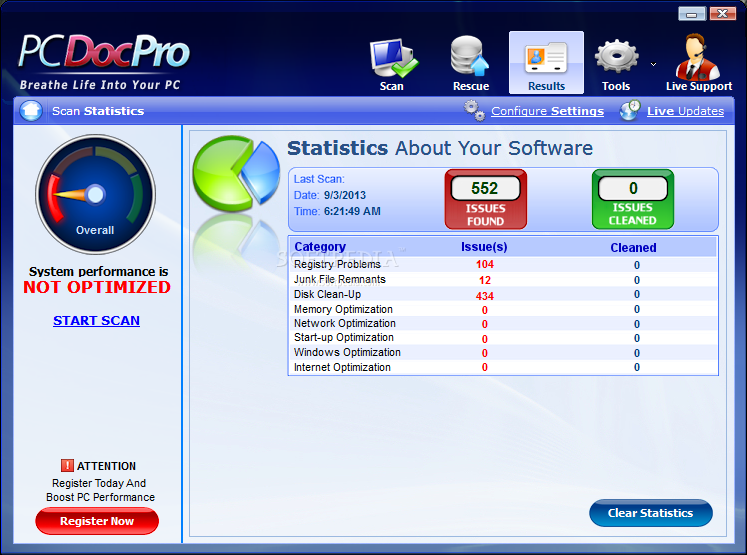This screenshot has width=747, height=555.
Task: Click the gears icon next to Configure Settings
Action: point(474,111)
